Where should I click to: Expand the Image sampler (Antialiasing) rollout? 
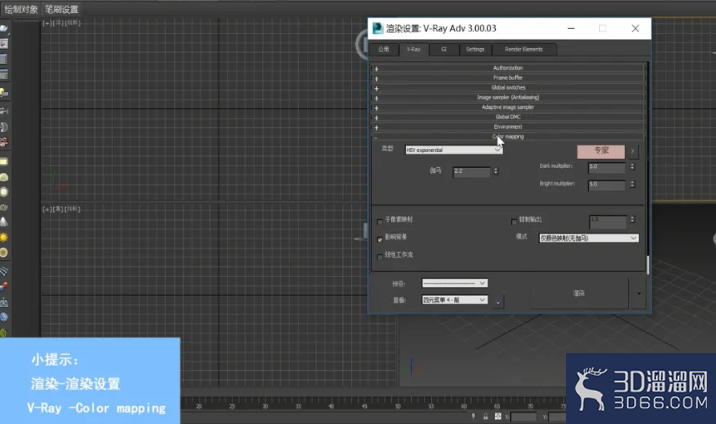[508, 97]
